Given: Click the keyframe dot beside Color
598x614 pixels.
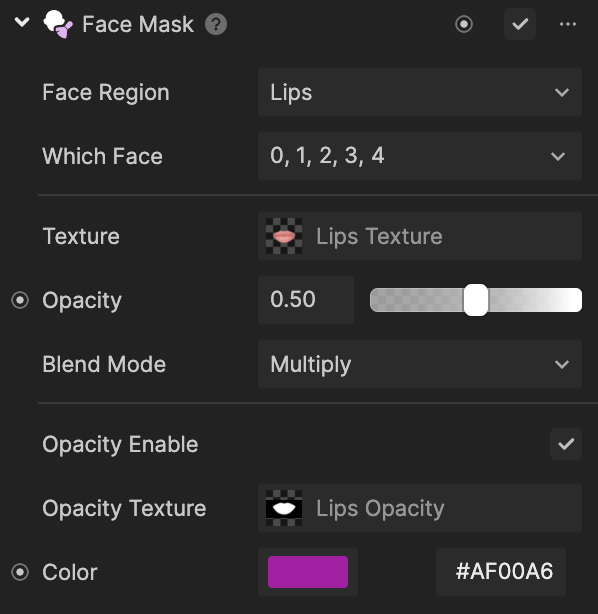Looking at the screenshot, I should click(20, 572).
